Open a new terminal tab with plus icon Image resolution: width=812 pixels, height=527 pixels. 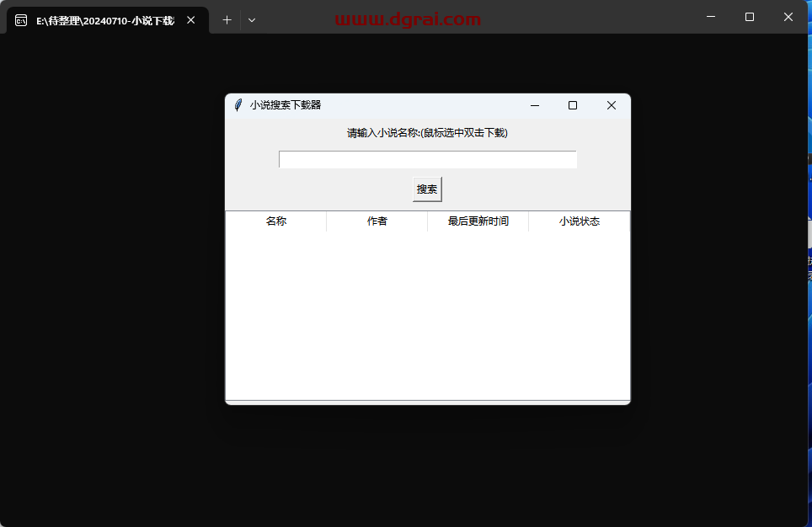tap(227, 20)
